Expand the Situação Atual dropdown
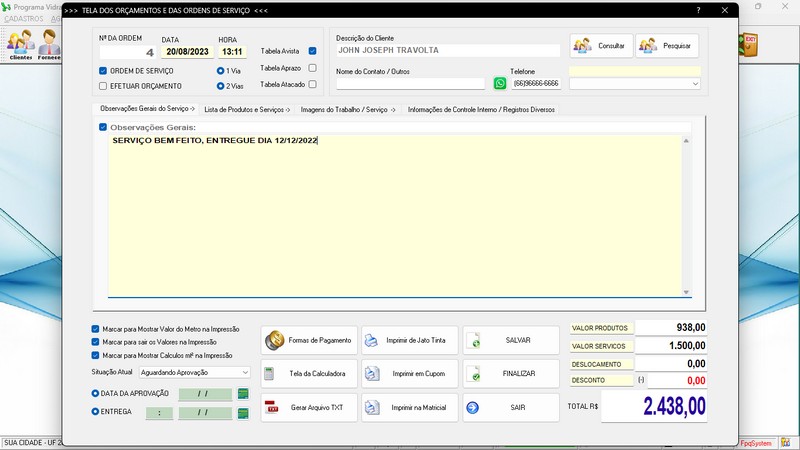Screen dimensions: 800x450 point(245,372)
